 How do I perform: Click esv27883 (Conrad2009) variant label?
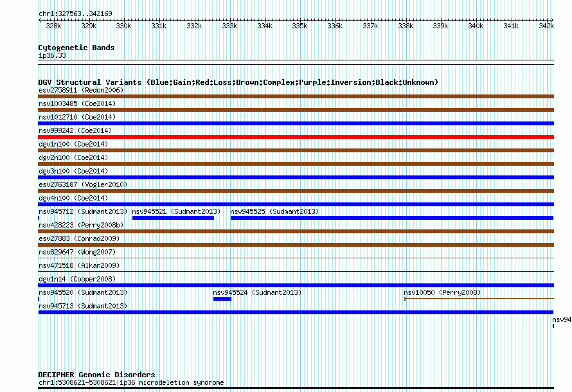coord(79,238)
